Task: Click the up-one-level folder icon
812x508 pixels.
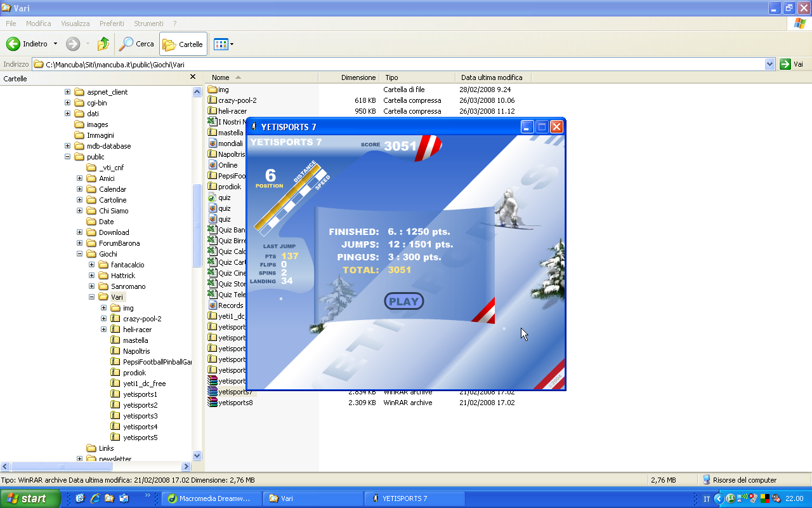Action: (x=103, y=44)
